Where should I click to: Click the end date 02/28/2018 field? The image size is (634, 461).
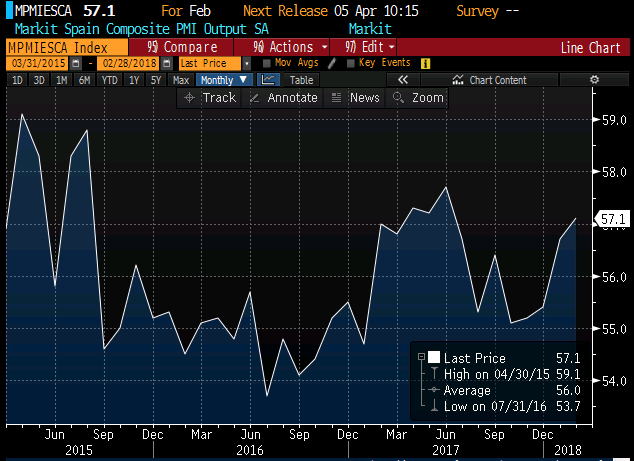[x=129, y=63]
